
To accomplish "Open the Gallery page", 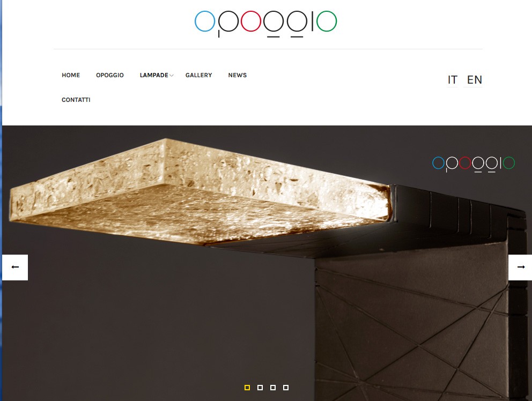I will pyautogui.click(x=198, y=75).
